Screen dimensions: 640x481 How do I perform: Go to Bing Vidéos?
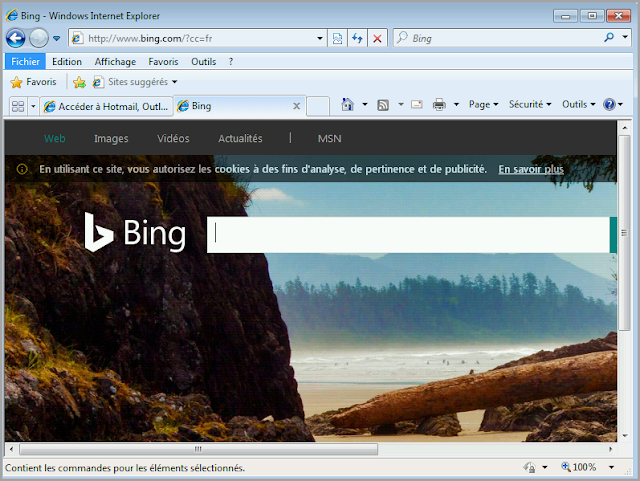173,138
